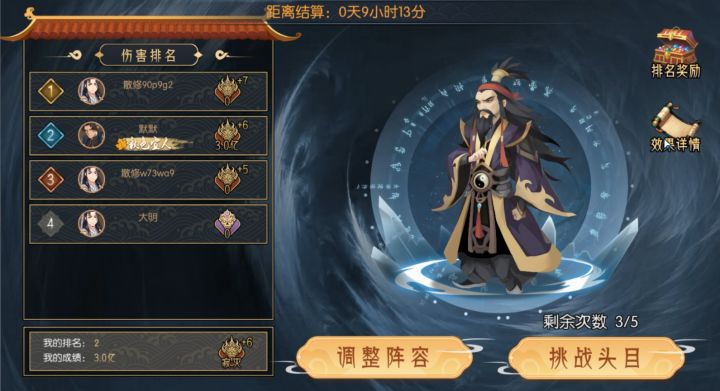
Task: Click the gray rank 4 diamond badge
Action: [x=51, y=223]
